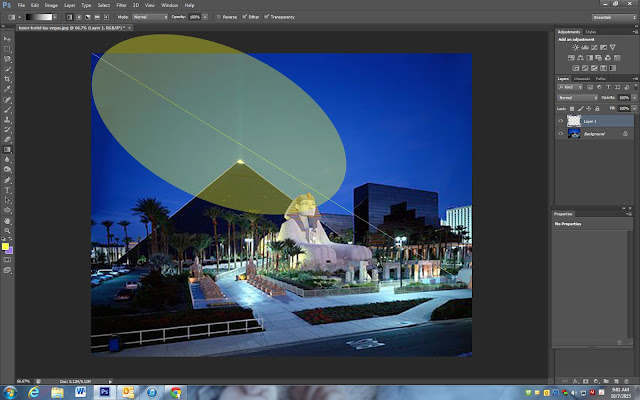
Task: Select the Spot Healing Brush tool
Action: tap(7, 100)
